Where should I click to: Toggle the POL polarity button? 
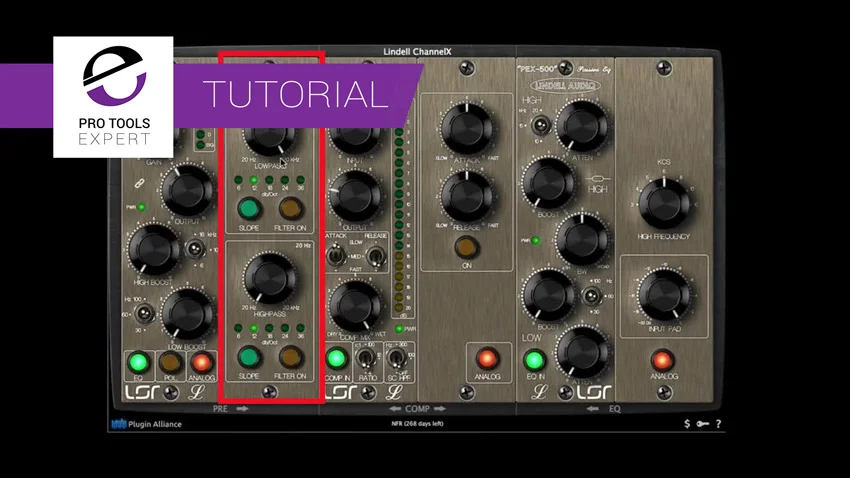click(x=170, y=362)
